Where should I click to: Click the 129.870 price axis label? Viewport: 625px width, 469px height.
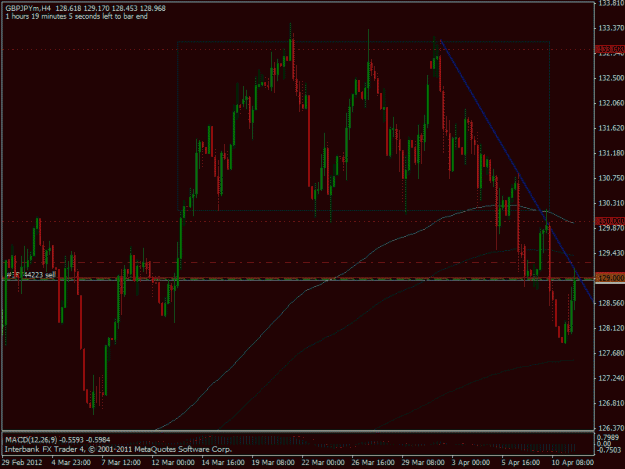611,228
